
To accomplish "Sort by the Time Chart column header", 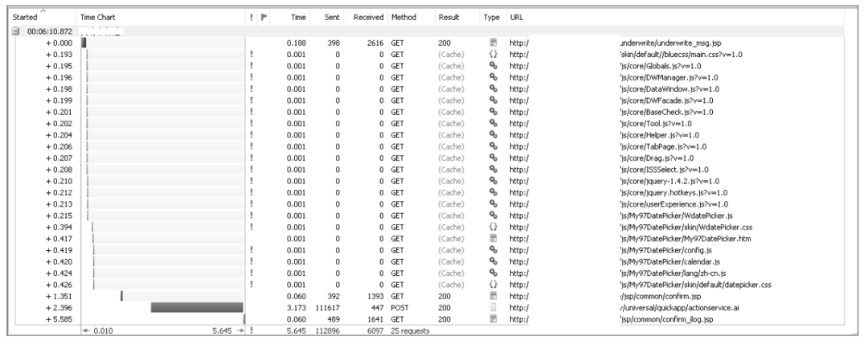I will pos(98,17).
